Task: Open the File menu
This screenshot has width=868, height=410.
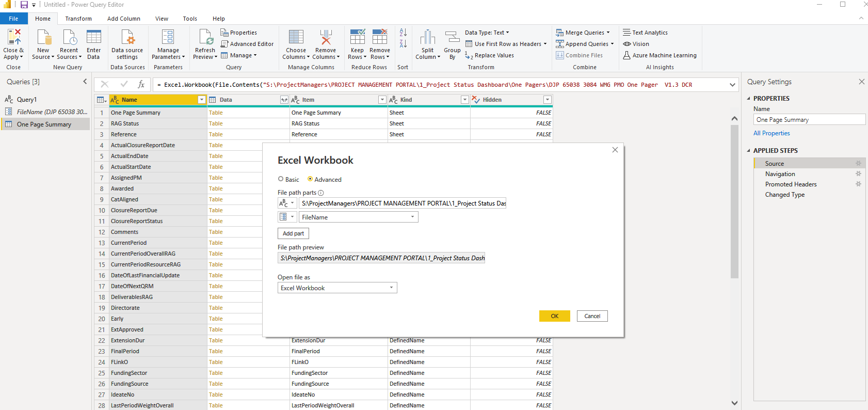Action: 13,19
